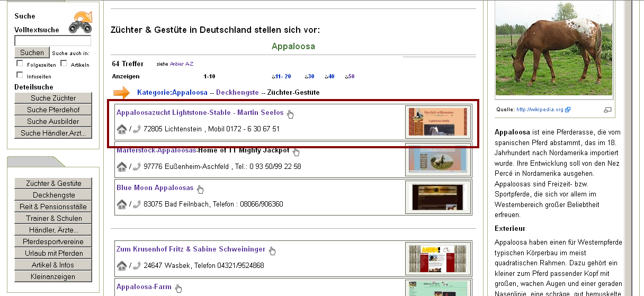This screenshot has width=644, height=296.
Task: Click into the Volltextsuche text field
Action: point(52,41)
